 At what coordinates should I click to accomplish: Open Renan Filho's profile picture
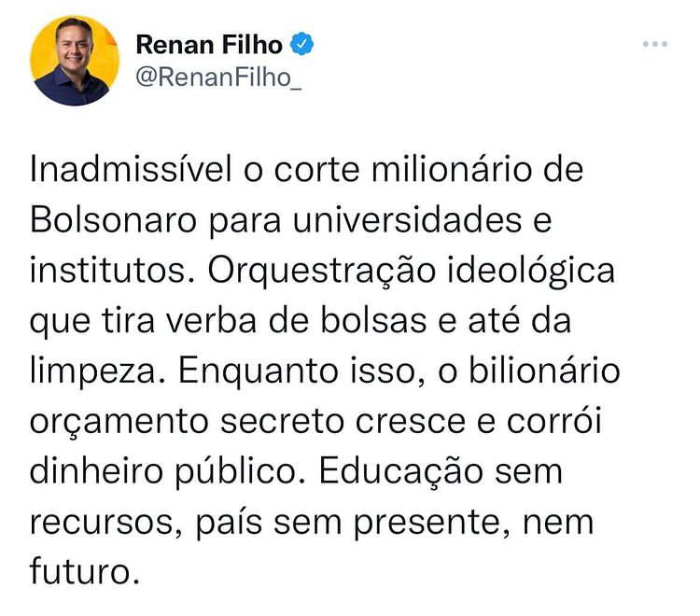coord(75,61)
